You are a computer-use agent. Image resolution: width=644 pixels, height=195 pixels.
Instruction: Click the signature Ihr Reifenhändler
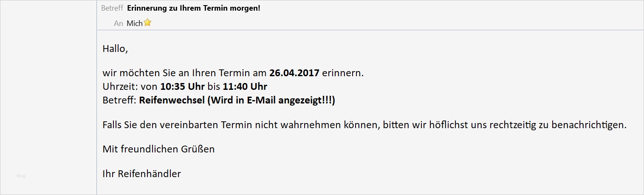[141, 174]
